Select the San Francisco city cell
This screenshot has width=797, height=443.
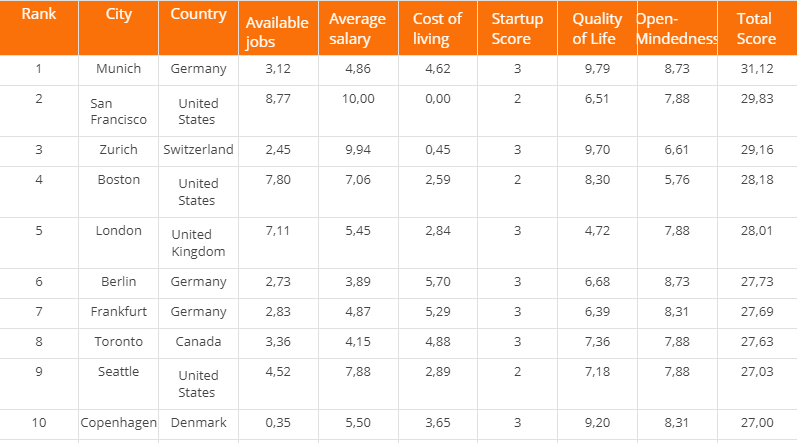tap(118, 111)
